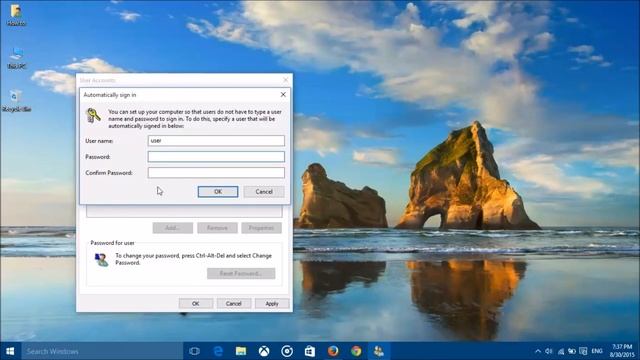Click the User Accounts taskbar icon
Screen dimensions: 640x360
tap(379, 351)
